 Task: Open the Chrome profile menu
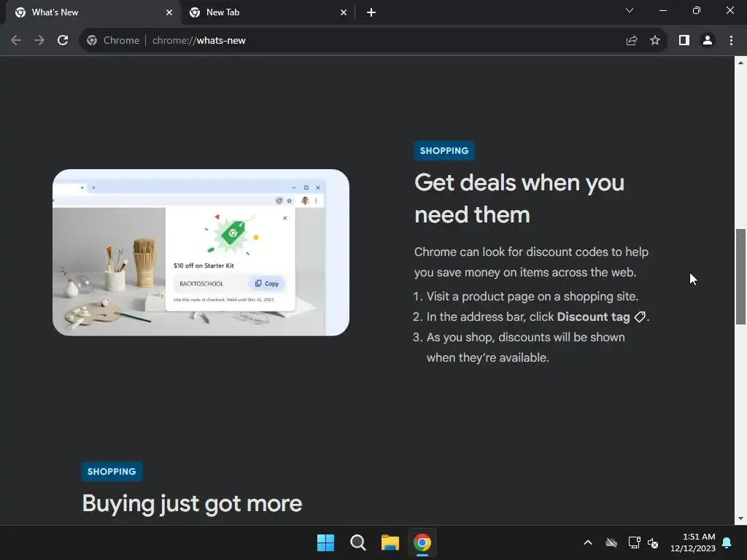[708, 41]
